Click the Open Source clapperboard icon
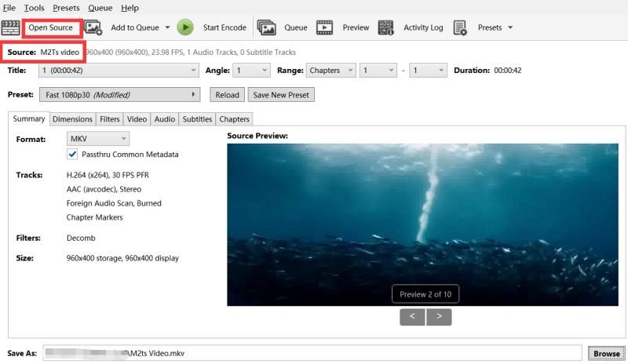Screen dimensions: 628x364 10,27
